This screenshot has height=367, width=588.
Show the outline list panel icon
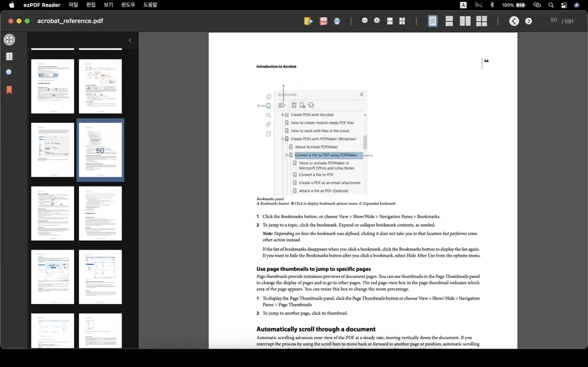10,56
